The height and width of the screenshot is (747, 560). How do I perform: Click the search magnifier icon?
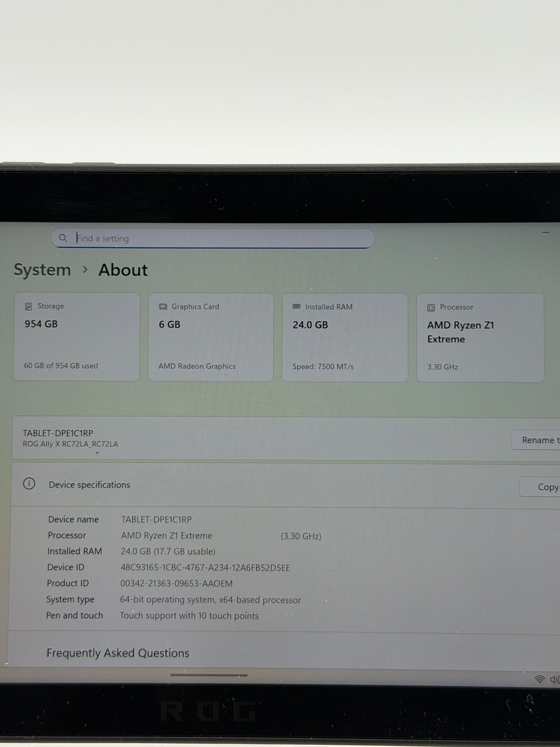pos(63,238)
